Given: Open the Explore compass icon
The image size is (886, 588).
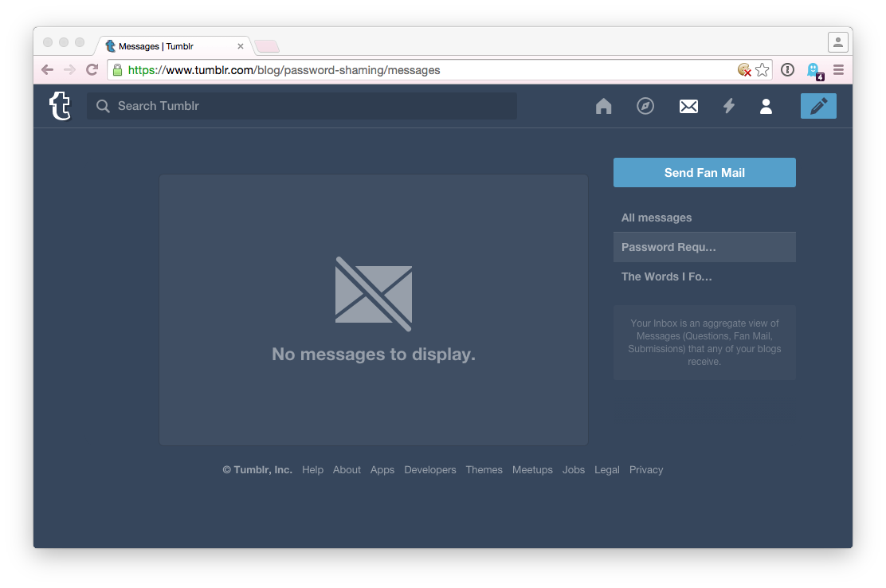Looking at the screenshot, I should [645, 106].
